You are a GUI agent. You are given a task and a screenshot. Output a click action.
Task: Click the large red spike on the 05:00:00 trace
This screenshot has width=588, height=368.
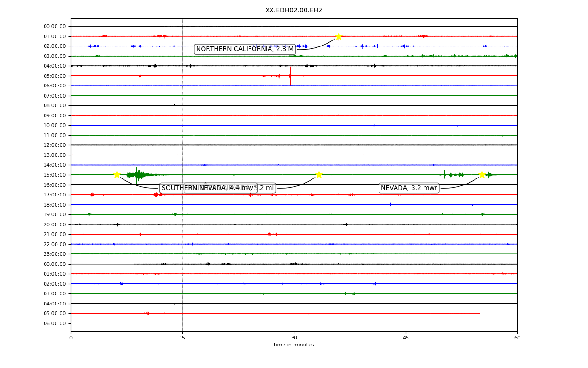(x=290, y=76)
